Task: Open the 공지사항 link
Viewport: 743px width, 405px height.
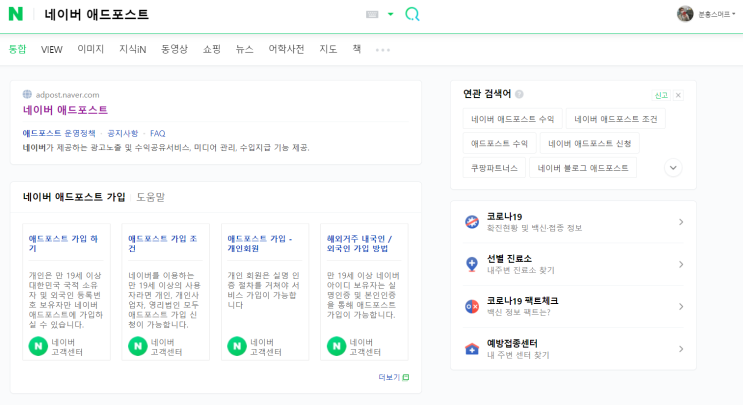Action: 123,133
